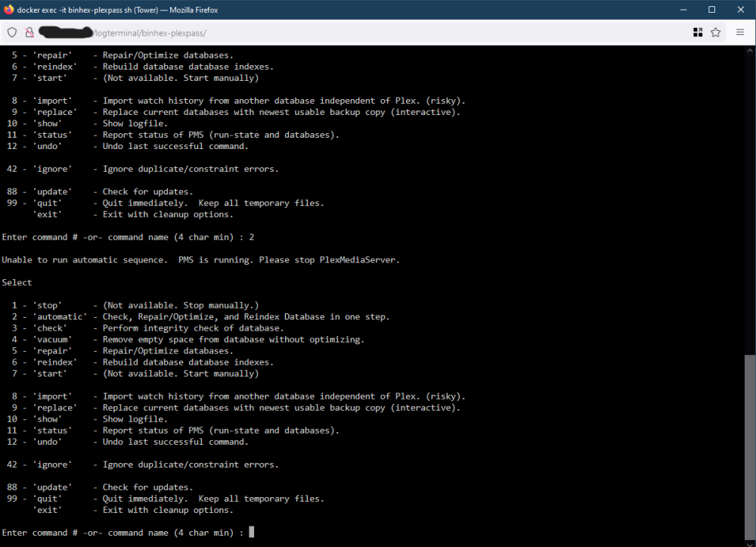Click the upper "88 - 'update'" line
This screenshot has height=547, width=756.
[x=100, y=191]
